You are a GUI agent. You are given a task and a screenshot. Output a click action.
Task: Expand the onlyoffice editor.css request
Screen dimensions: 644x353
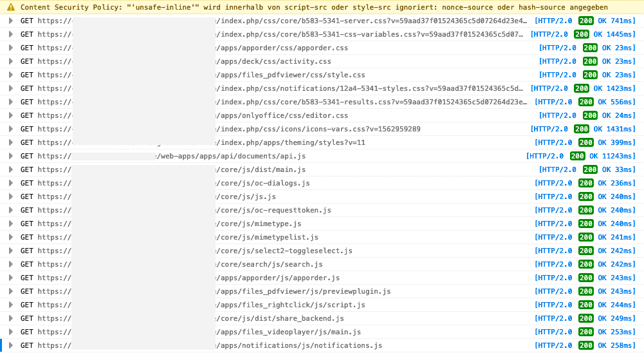pos(11,115)
